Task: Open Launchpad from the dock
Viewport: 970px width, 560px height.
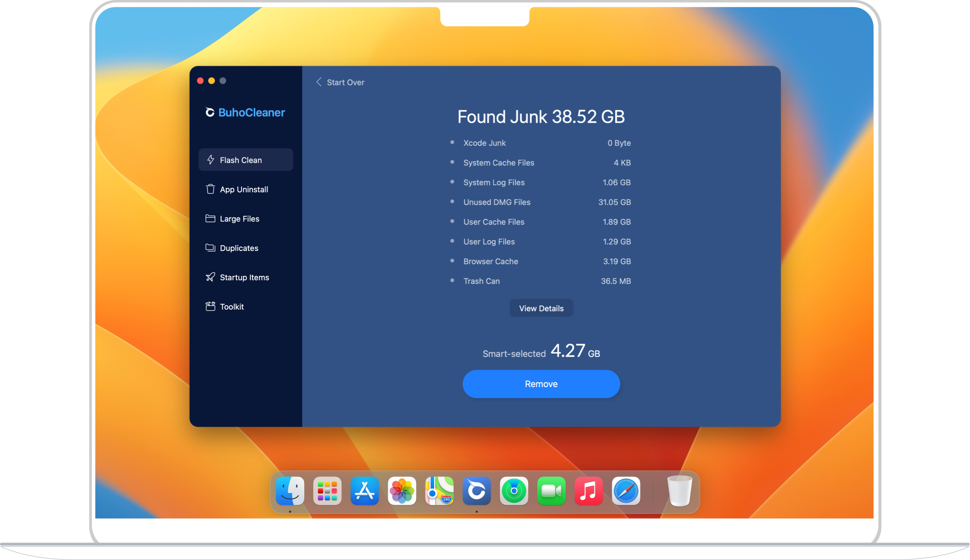Action: click(x=327, y=491)
